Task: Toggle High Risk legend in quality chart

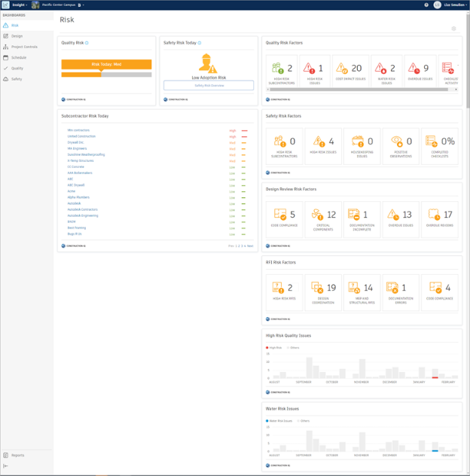Action: tap(275, 348)
